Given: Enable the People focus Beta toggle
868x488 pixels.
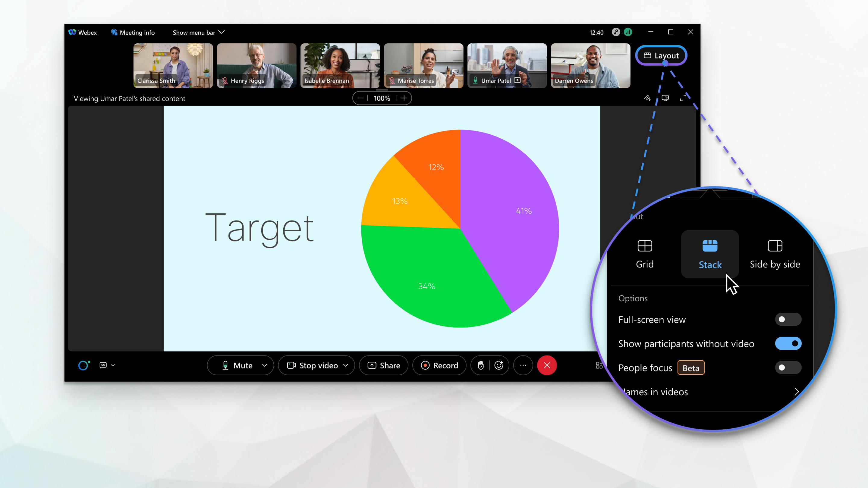Looking at the screenshot, I should pyautogui.click(x=787, y=368).
